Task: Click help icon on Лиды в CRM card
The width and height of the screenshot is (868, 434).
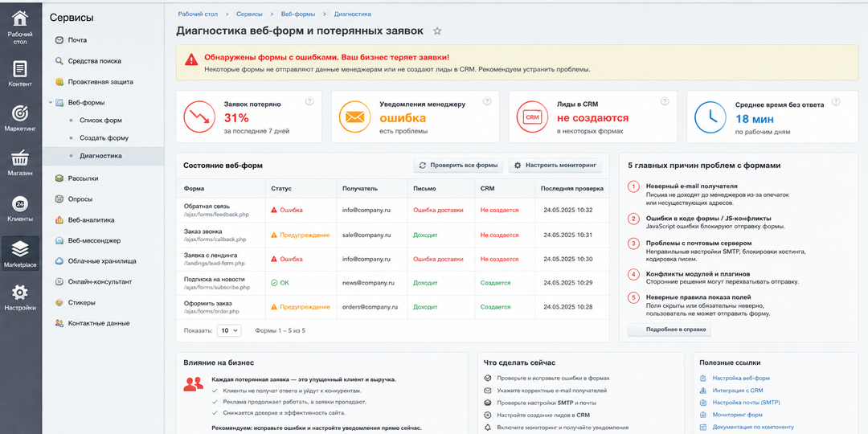Action: point(665,101)
